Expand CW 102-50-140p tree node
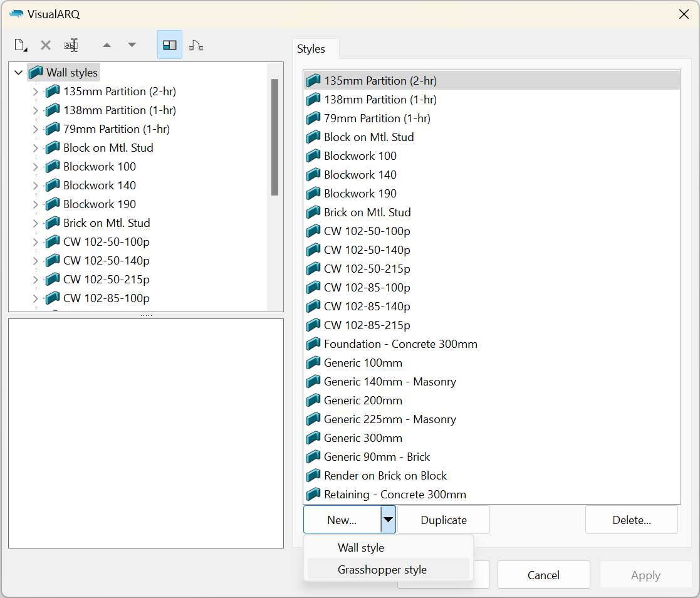This screenshot has height=598, width=700. [x=35, y=260]
